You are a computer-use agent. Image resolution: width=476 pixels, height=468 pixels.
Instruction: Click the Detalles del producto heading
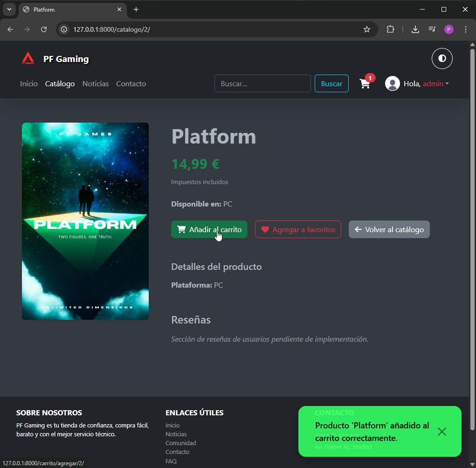click(216, 267)
